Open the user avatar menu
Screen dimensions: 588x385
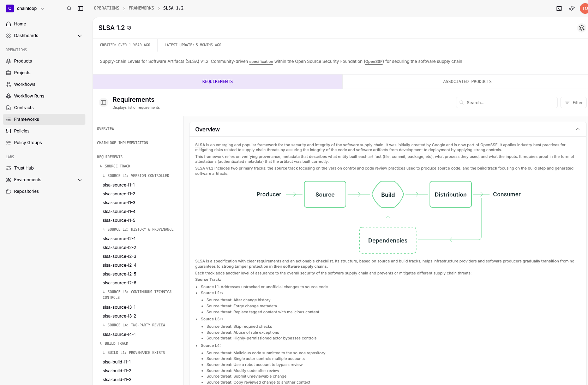584,8
